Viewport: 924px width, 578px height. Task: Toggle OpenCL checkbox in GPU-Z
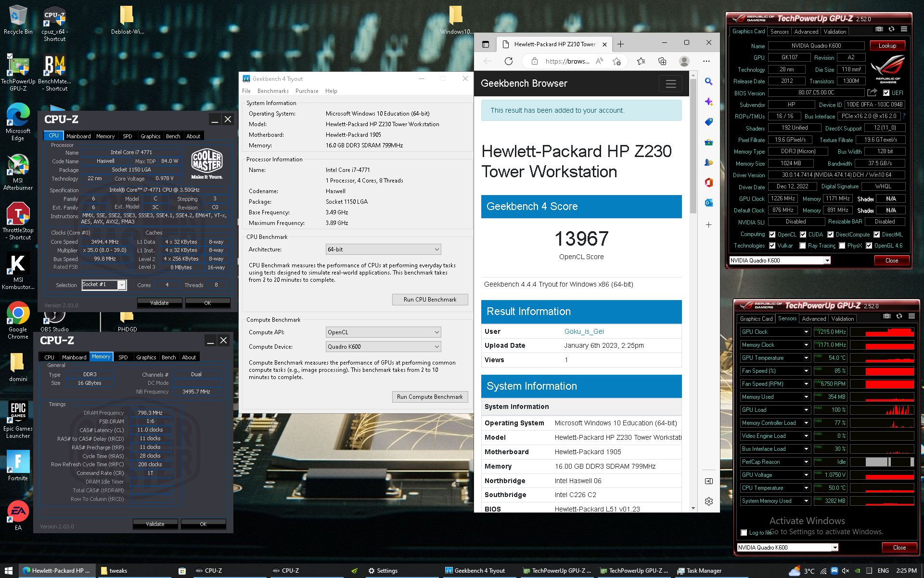(772, 235)
